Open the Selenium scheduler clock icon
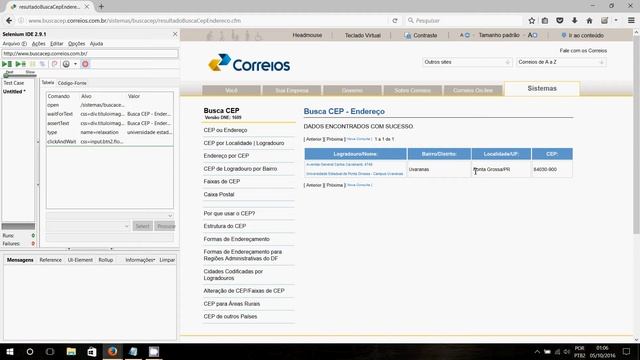The width and height of the screenshot is (640, 360). (x=66, y=64)
